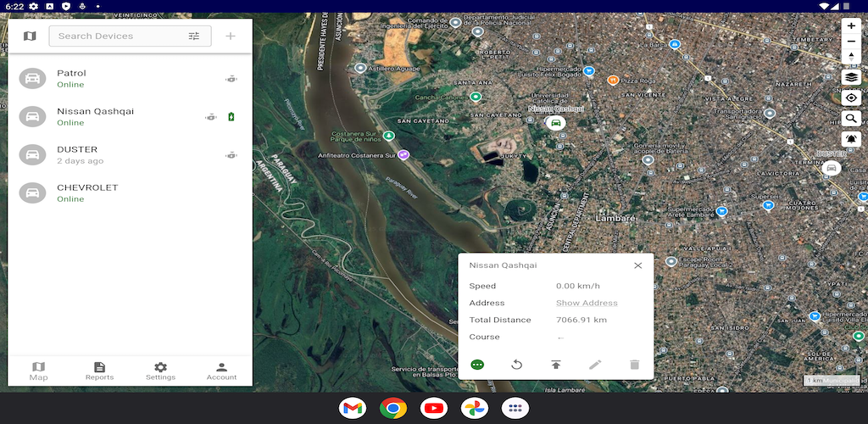Image resolution: width=868 pixels, height=424 pixels.
Task: Open the Map tab
Action: pos(38,371)
